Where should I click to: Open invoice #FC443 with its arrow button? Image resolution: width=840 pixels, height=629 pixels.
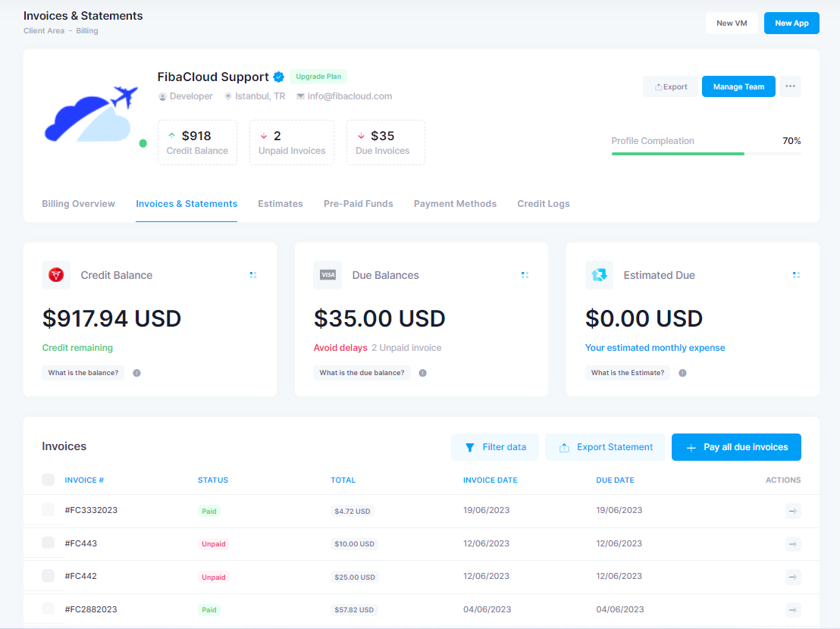pos(793,544)
